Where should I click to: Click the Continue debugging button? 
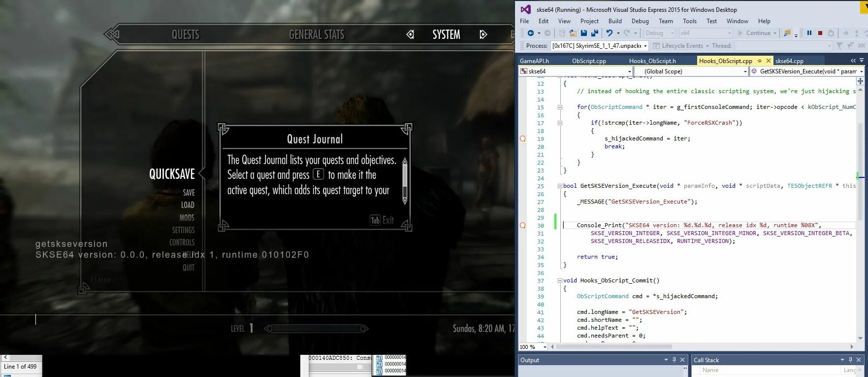754,33
